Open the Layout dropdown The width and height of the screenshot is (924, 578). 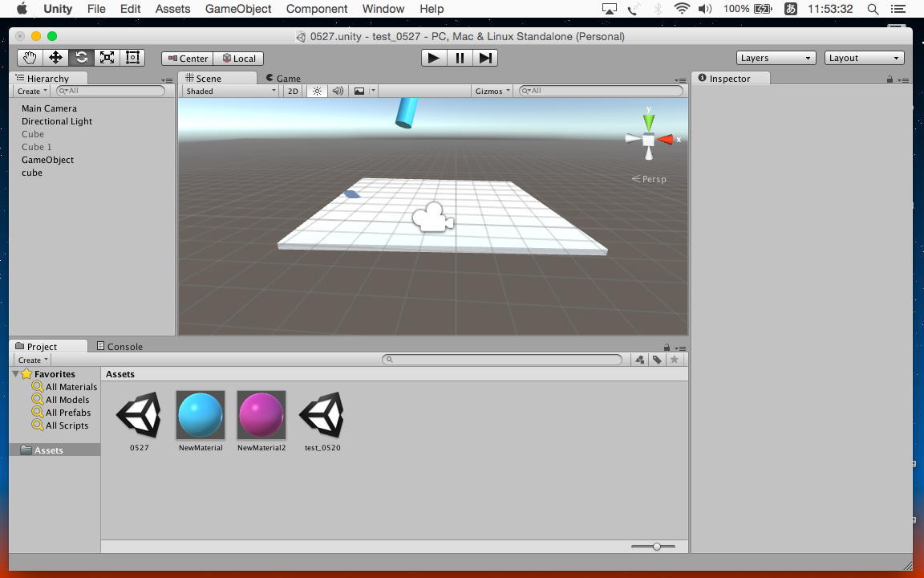[x=864, y=58]
